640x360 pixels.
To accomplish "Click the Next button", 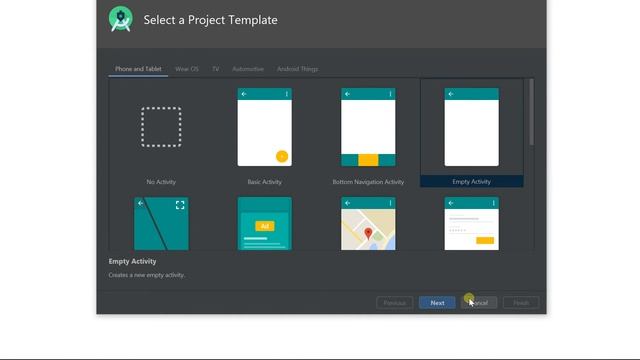I will 437,303.
